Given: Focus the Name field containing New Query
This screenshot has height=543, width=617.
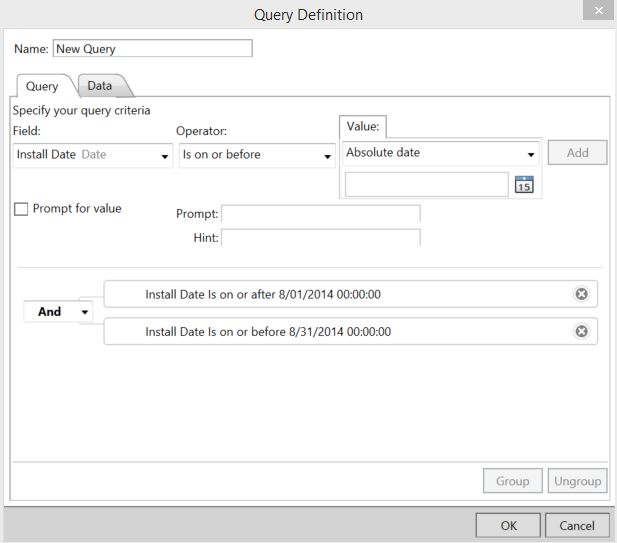Looking at the screenshot, I should pyautogui.click(x=153, y=48).
